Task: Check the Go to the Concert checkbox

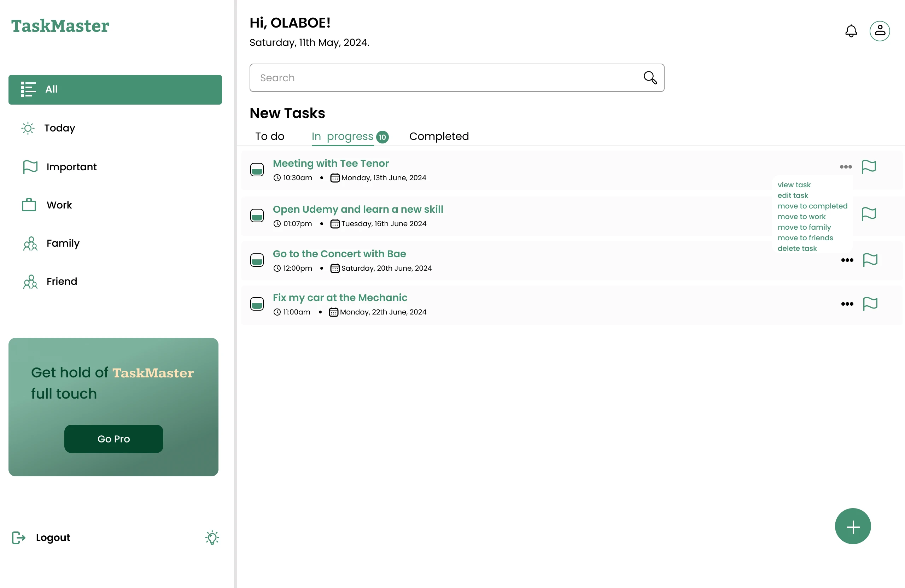Action: (257, 260)
